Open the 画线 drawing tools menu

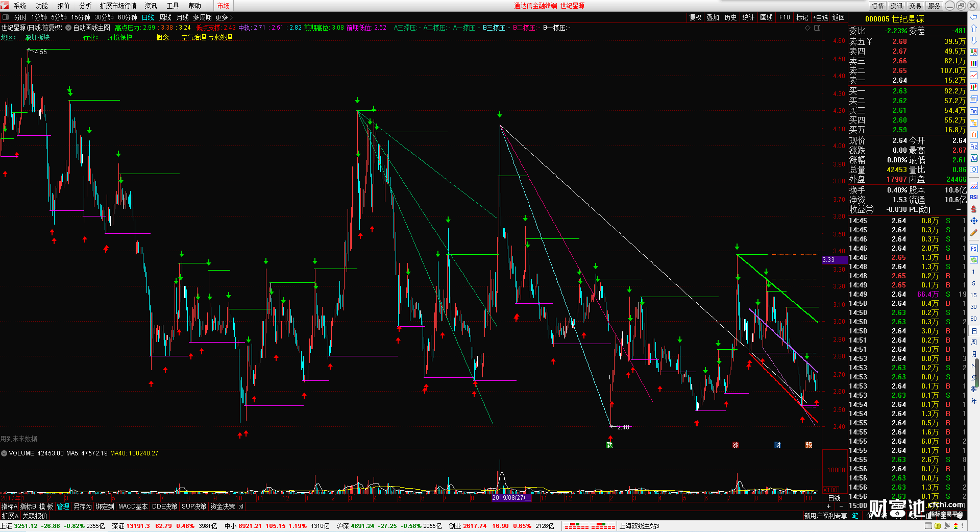point(766,17)
